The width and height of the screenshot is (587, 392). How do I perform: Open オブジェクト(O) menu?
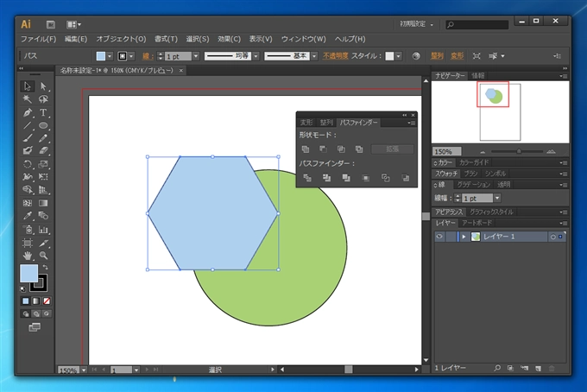(x=121, y=39)
